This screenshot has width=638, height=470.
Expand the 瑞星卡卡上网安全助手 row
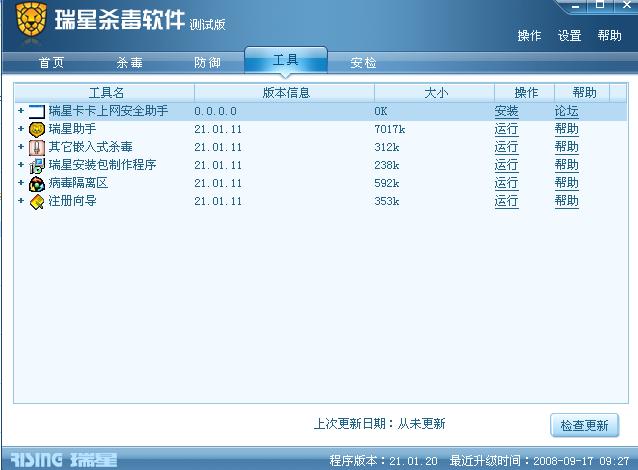(21, 110)
